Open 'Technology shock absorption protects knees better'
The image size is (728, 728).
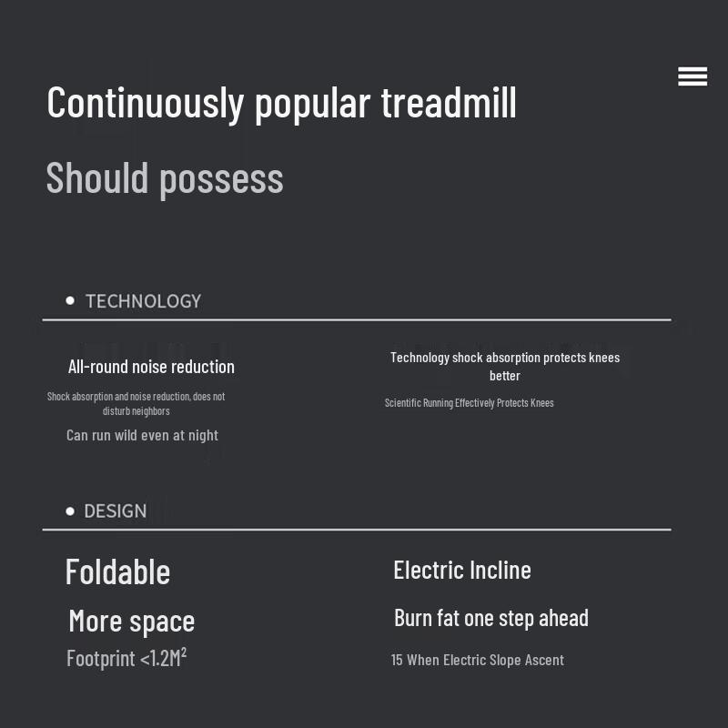[505, 367]
